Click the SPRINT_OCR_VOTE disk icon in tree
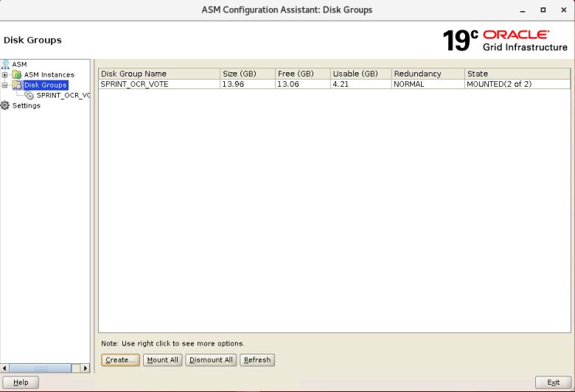The image size is (575, 392). coord(29,95)
